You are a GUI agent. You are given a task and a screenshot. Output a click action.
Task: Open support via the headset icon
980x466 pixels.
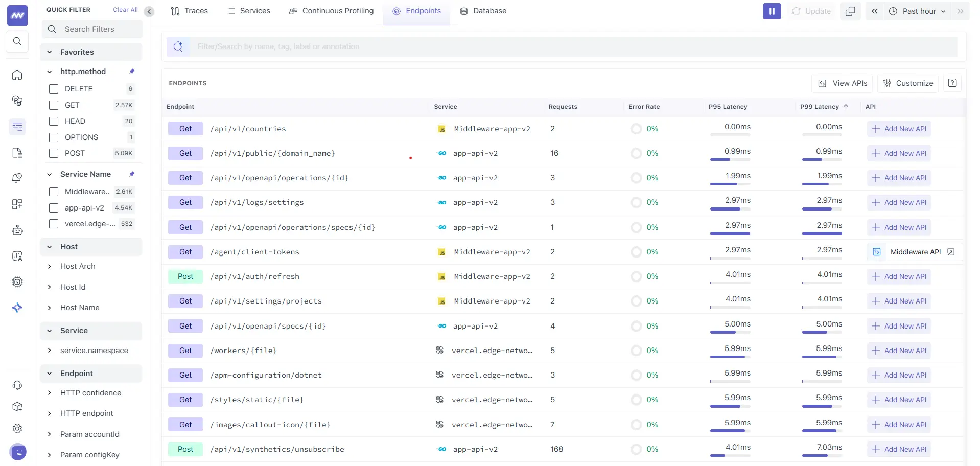17,385
